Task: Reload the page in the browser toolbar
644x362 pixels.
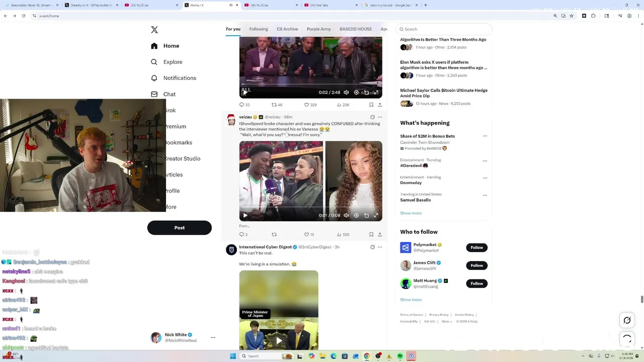Action: [23, 16]
